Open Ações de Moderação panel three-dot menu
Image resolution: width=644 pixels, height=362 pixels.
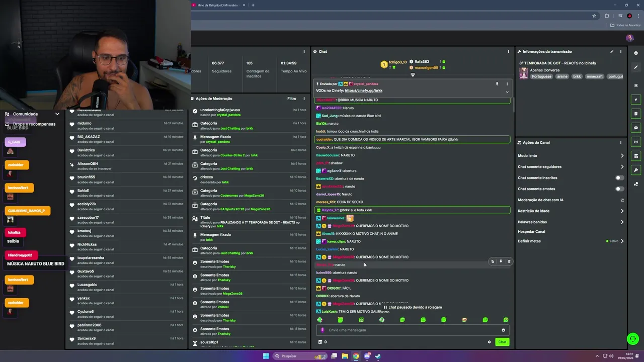[x=304, y=99]
